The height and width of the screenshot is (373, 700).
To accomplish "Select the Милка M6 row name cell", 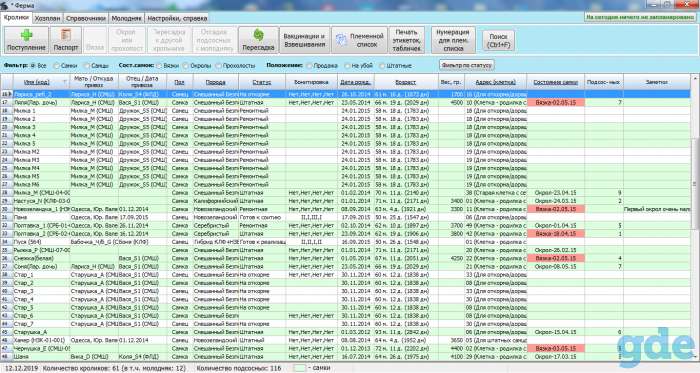I will pos(41,184).
